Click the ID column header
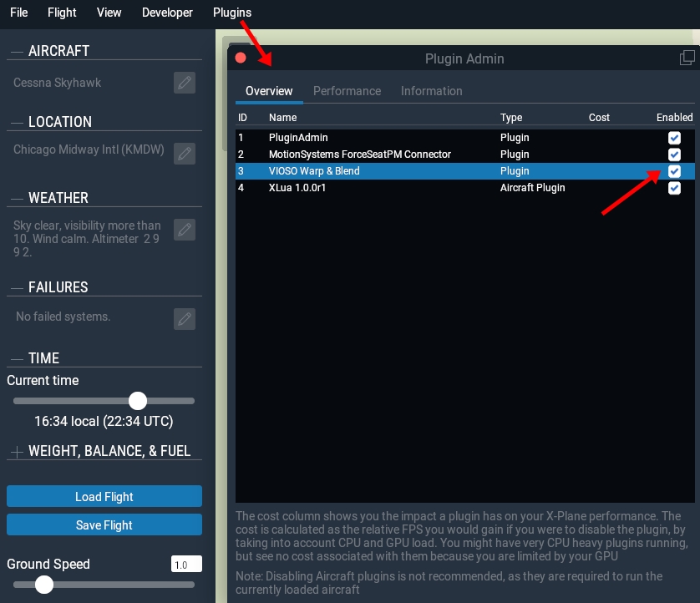Image resolution: width=700 pixels, height=603 pixels. pos(242,118)
